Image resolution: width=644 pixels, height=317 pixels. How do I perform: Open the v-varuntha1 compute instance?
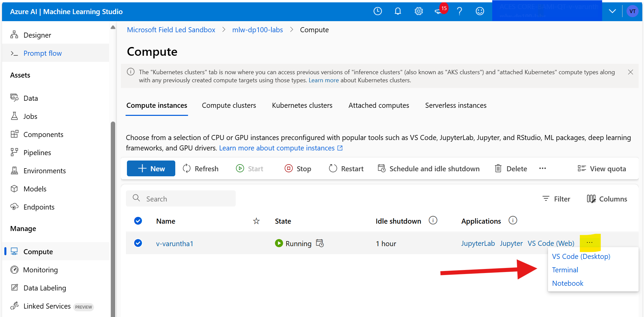point(175,244)
